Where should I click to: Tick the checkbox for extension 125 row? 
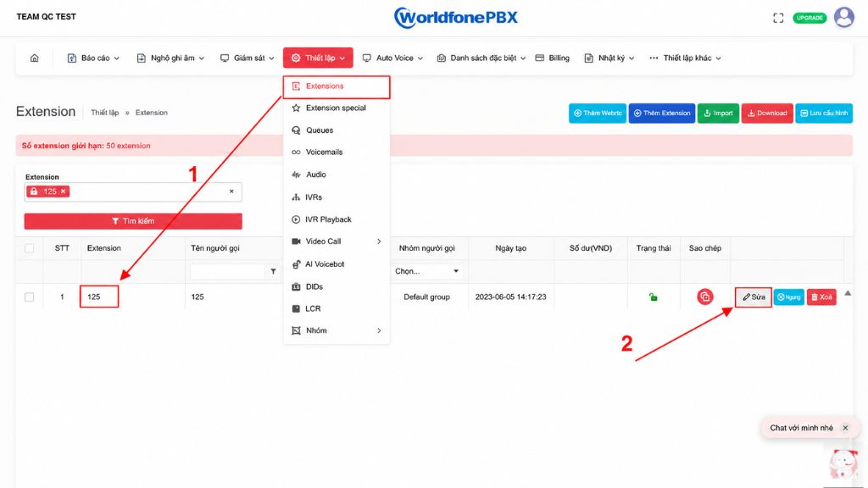pyautogui.click(x=30, y=297)
